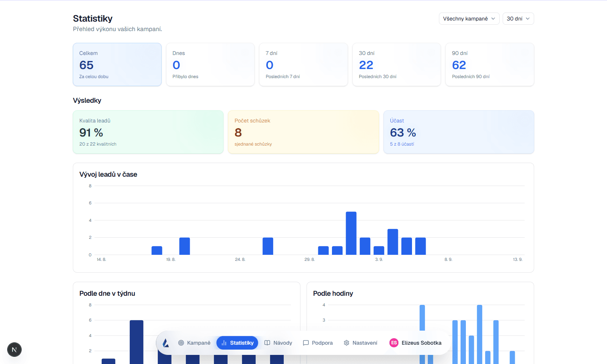The width and height of the screenshot is (607, 364).
Task: Click the 3. 9. axis label
Action: pyautogui.click(x=379, y=259)
